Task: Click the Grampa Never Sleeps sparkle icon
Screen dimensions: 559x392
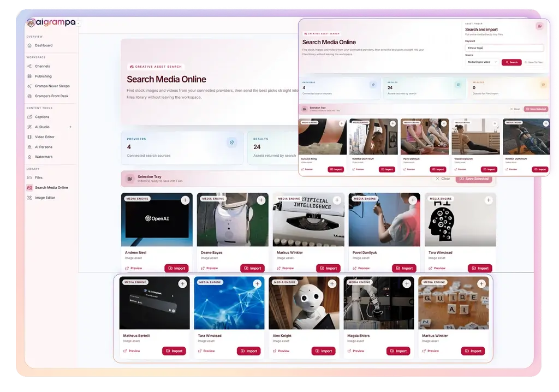Action: tap(29, 86)
